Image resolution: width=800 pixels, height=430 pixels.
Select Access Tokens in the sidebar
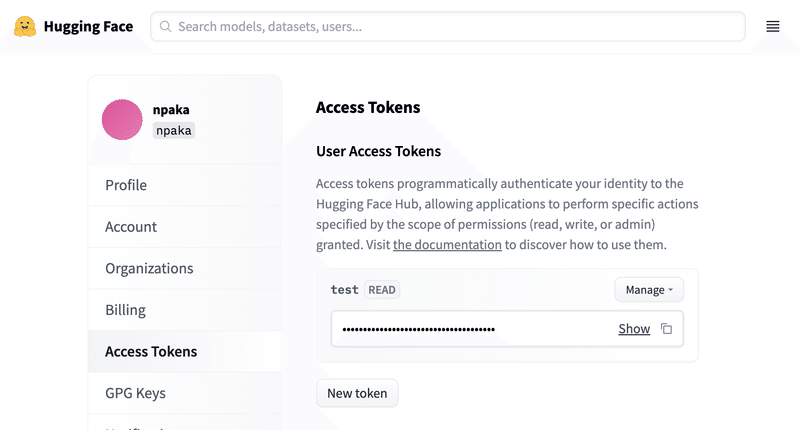coord(185,351)
